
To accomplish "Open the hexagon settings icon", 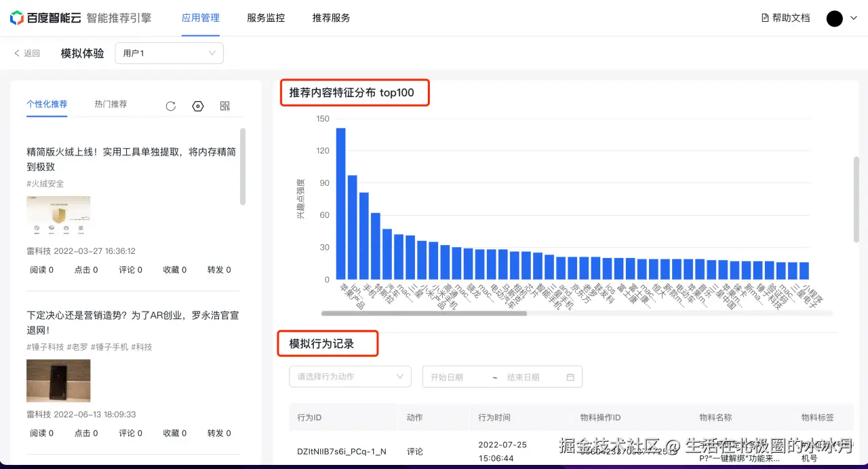I will pos(198,106).
